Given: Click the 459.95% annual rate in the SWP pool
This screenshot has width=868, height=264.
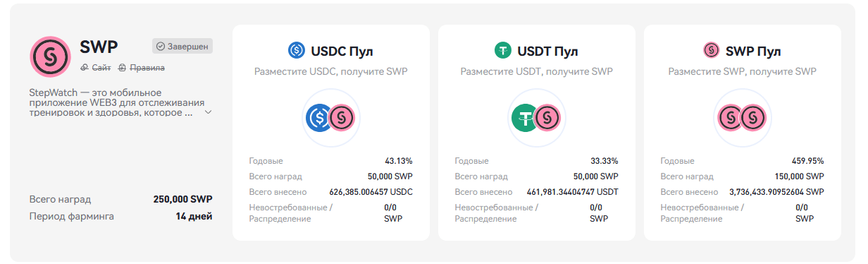Looking at the screenshot, I should [807, 161].
